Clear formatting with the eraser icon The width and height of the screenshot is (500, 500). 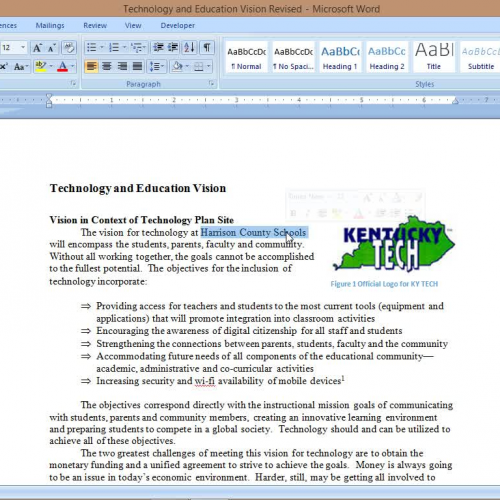point(69,48)
